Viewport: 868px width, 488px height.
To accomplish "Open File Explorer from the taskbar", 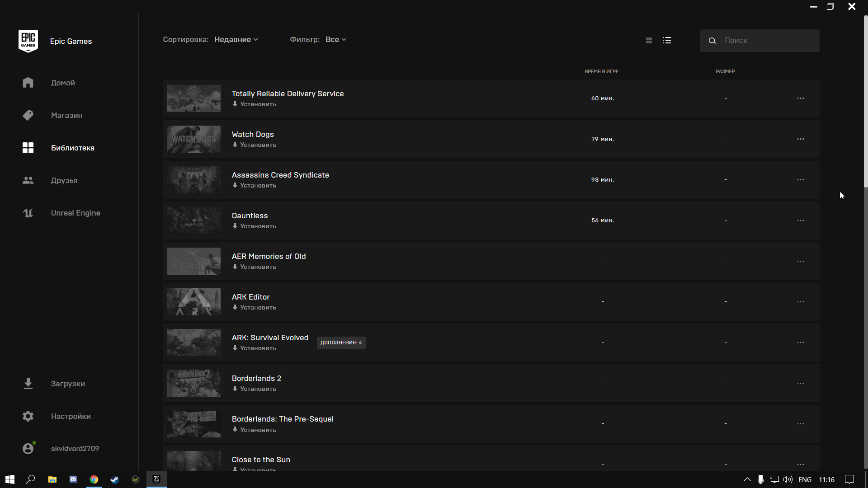I will coord(52,479).
